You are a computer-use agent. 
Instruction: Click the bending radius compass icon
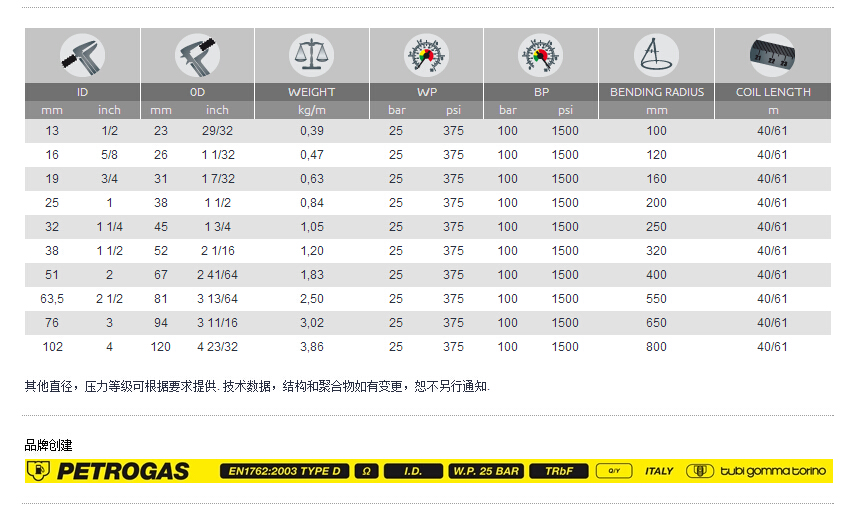point(656,55)
